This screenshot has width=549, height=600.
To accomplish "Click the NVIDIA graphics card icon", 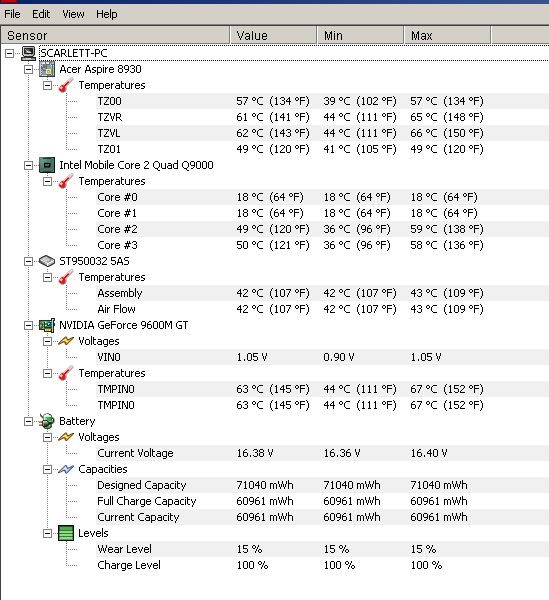I will click(47, 325).
